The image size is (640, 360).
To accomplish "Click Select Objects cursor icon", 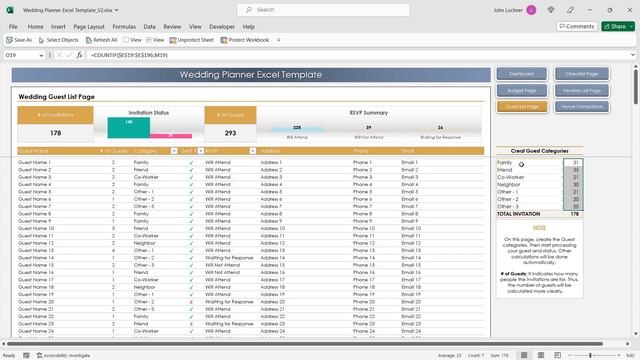I will pos(41,40).
